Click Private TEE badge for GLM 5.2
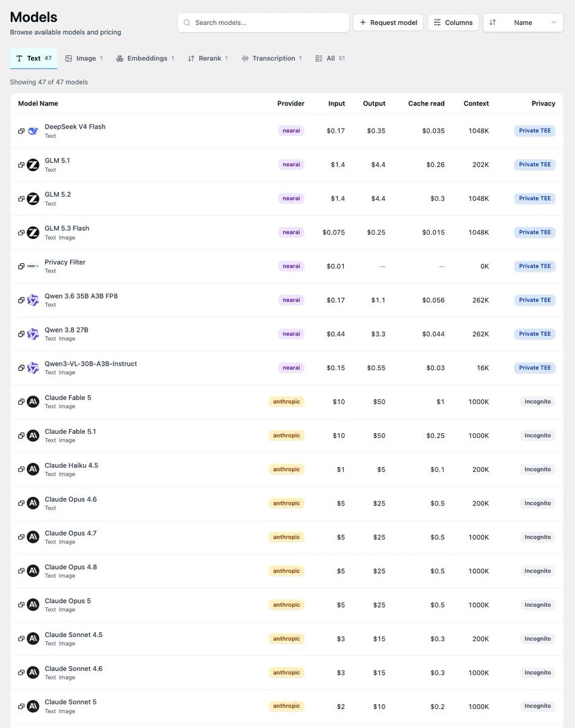The height and width of the screenshot is (728, 575). pyautogui.click(x=535, y=198)
